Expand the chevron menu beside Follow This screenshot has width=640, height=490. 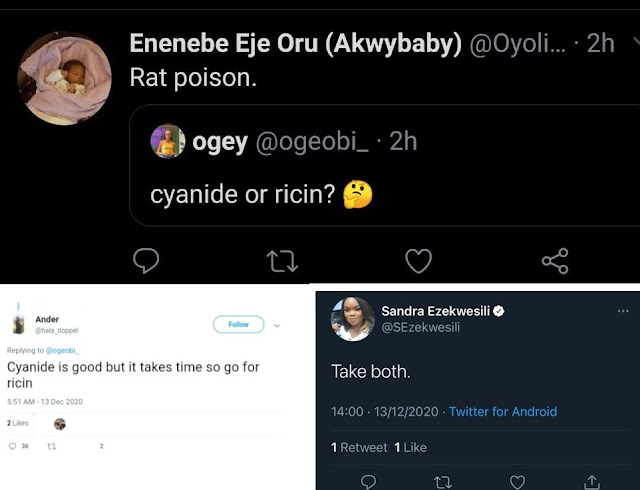[277, 324]
